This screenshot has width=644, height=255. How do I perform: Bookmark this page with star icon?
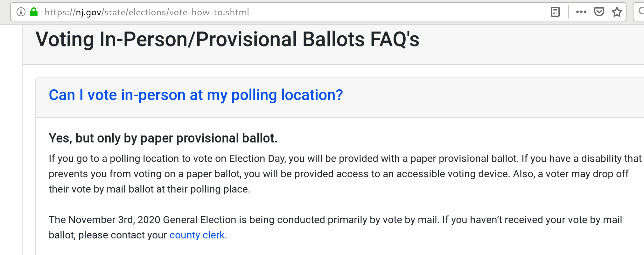pos(617,12)
